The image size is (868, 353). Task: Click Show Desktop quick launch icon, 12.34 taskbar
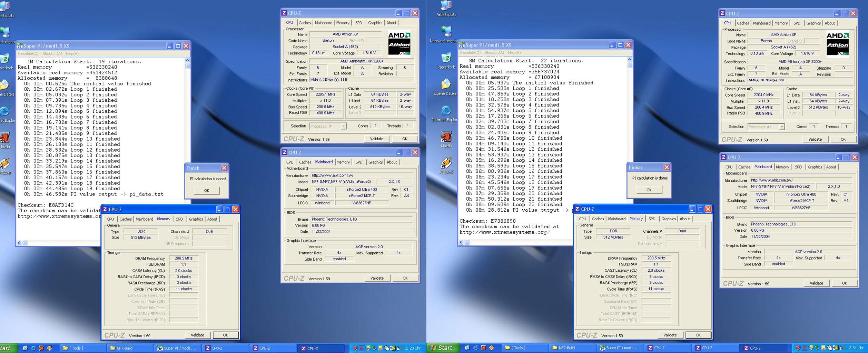467,348
